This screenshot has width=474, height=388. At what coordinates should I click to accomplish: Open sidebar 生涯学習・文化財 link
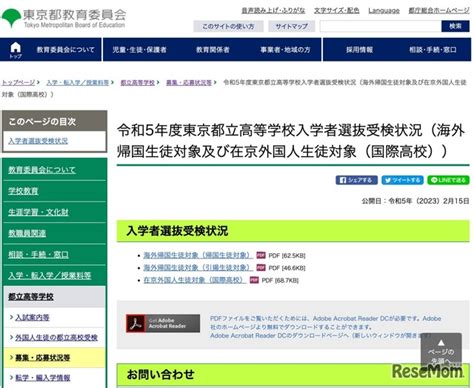point(38,212)
